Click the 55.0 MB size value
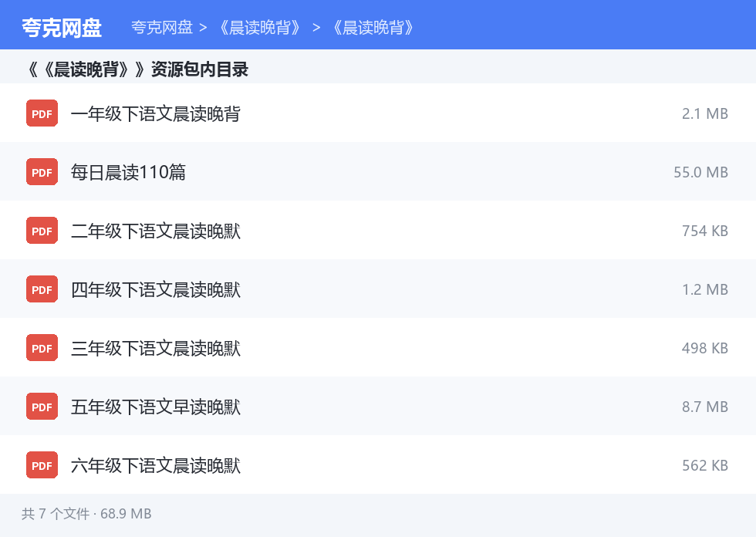The image size is (756, 537). (x=700, y=172)
